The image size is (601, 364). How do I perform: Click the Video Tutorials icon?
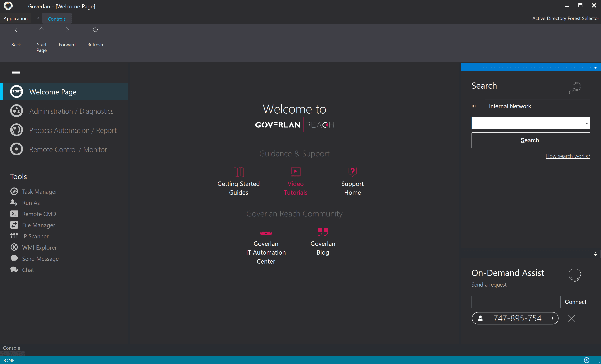295,172
